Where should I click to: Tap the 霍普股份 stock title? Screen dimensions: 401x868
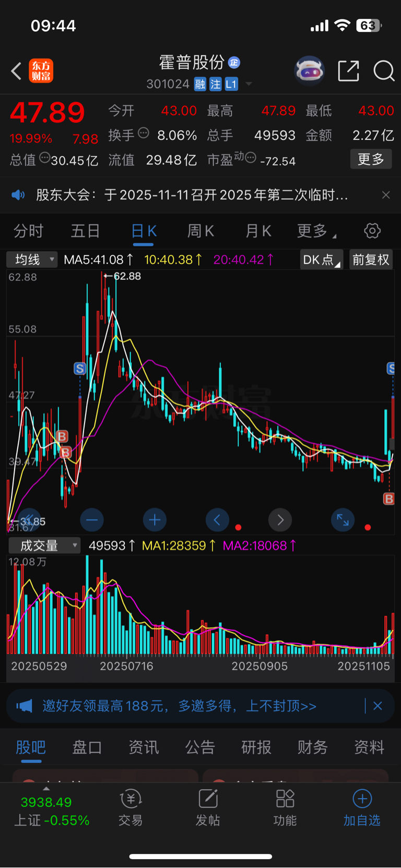pos(192,63)
